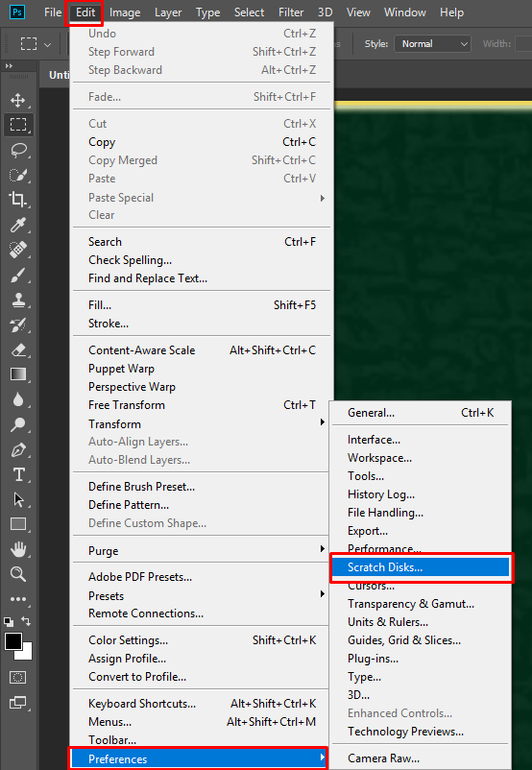Select the Crop tool
The height and width of the screenshot is (770, 532).
18,200
